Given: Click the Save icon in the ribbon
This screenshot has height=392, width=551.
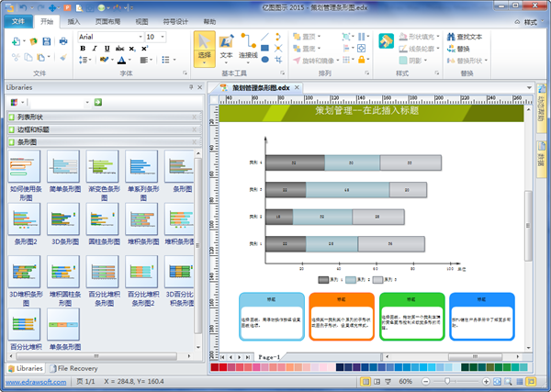Looking at the screenshot, I should [x=46, y=41].
